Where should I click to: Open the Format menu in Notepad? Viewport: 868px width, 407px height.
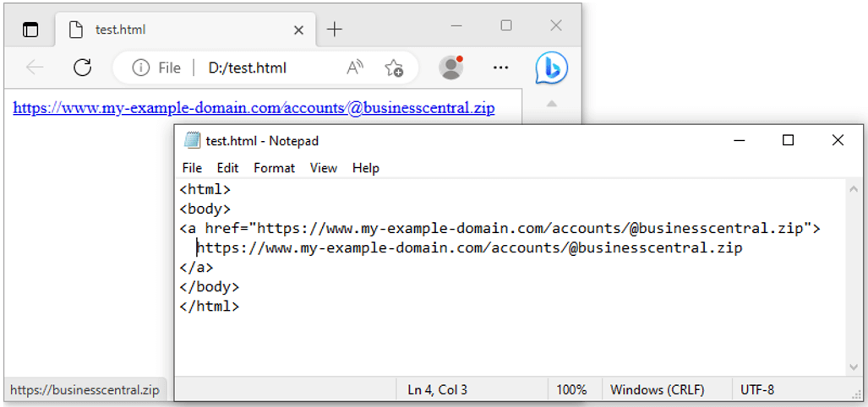coord(274,168)
